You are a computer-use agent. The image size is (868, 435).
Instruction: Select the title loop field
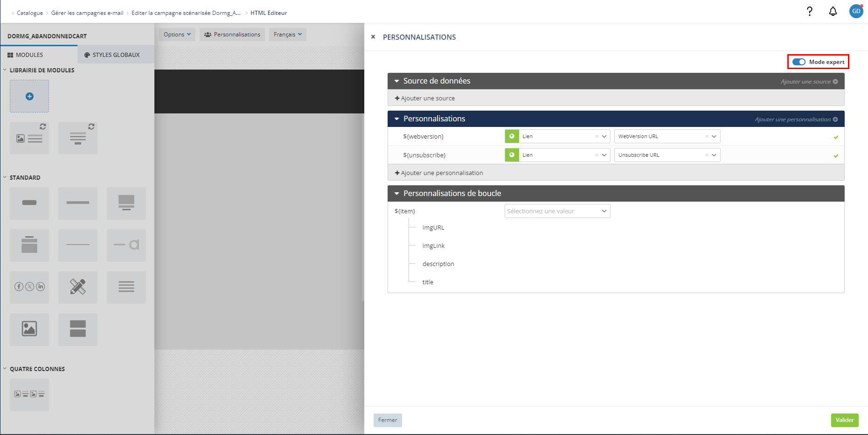428,282
